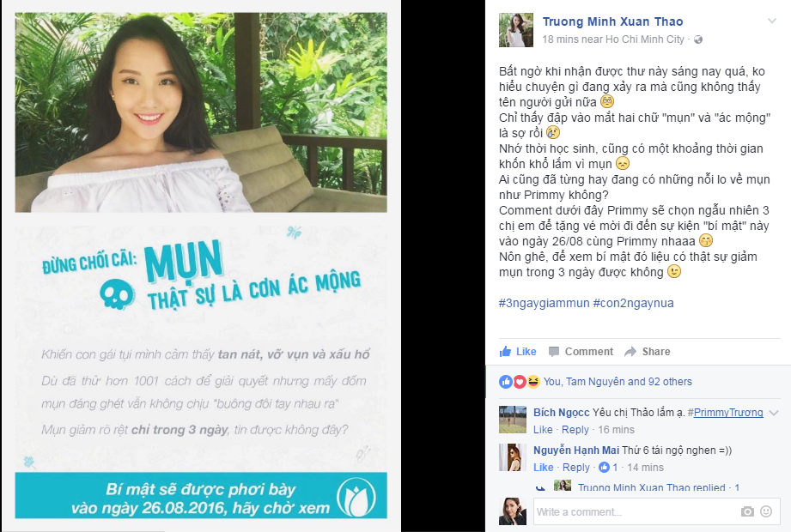
Task: Reply to Nguyễn Hạnh Mai's comment
Action: coord(576,468)
